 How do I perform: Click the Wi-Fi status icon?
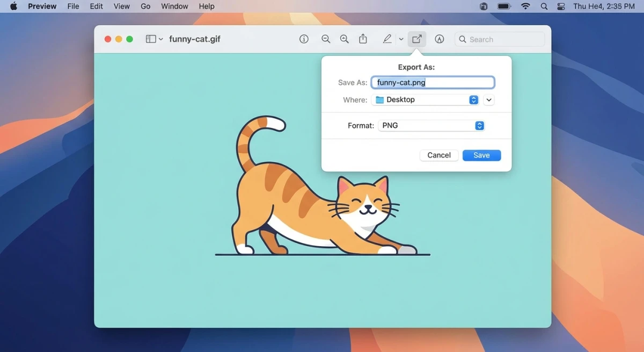tap(525, 6)
